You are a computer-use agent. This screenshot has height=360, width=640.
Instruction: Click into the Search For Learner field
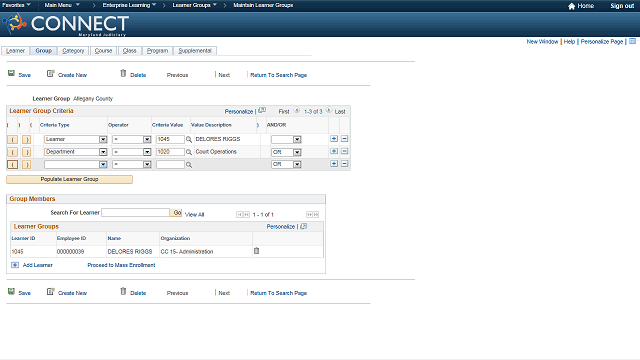(135, 213)
